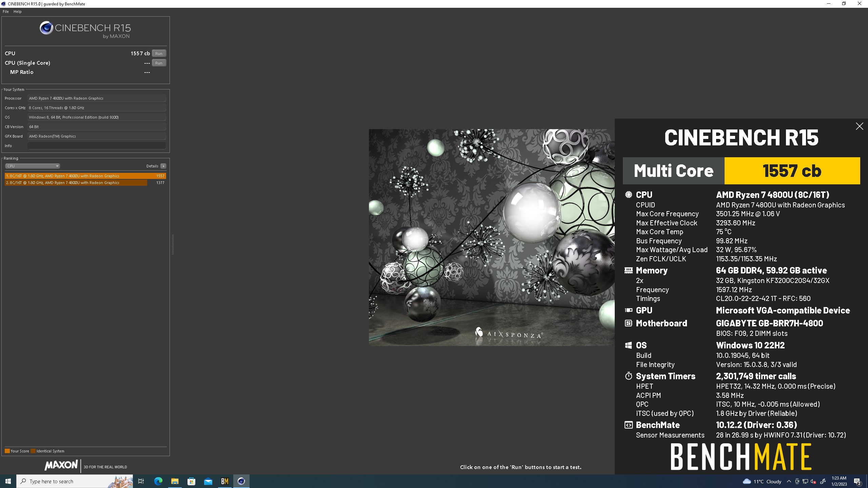Image resolution: width=868 pixels, height=488 pixels.
Task: Open network status tray icon
Action: [805, 482]
